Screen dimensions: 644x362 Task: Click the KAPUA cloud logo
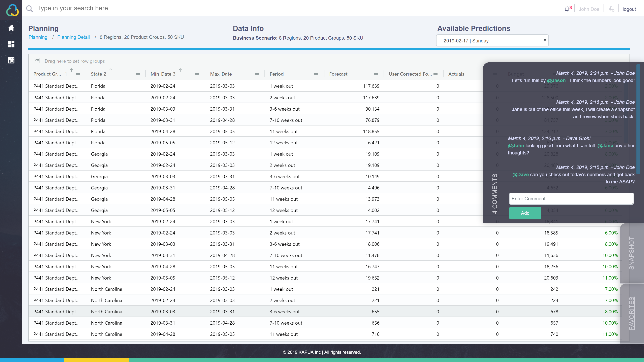coord(12,10)
